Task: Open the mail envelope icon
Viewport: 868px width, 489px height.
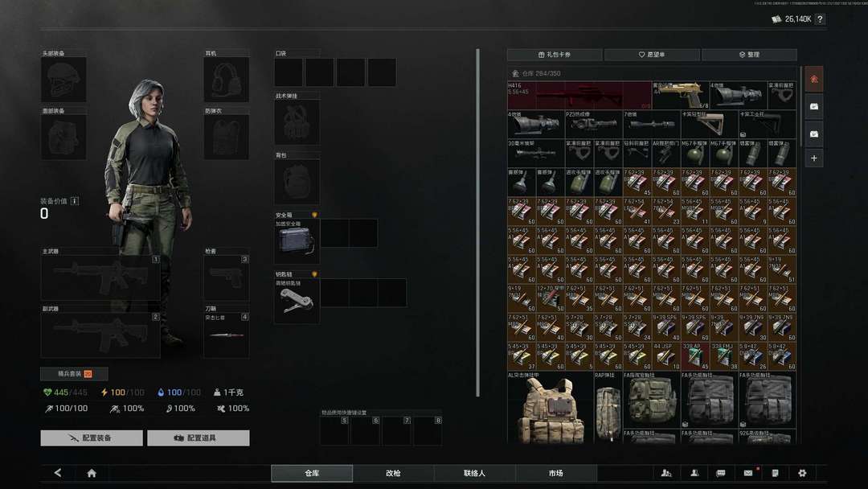Action: [748, 473]
